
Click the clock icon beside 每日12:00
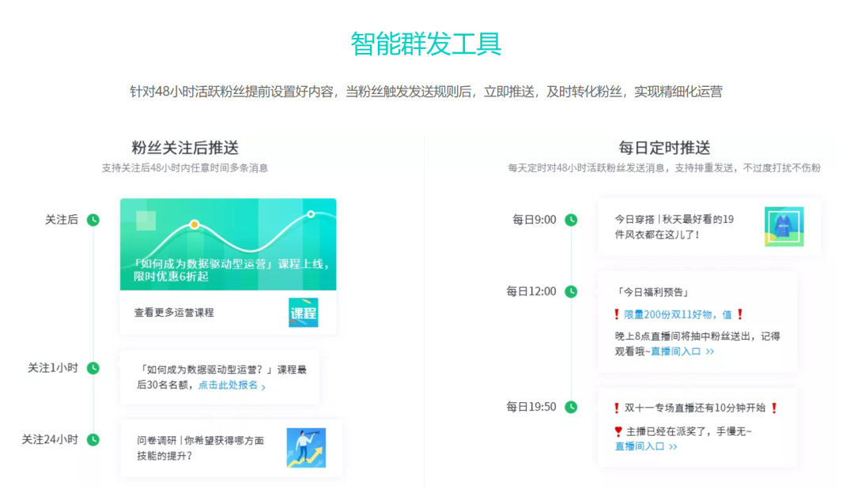click(571, 291)
